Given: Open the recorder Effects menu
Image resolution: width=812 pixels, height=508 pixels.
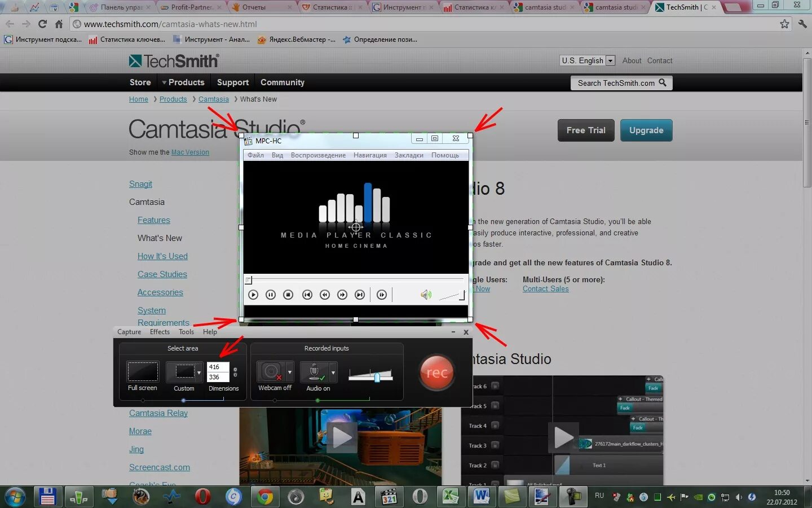Looking at the screenshot, I should pyautogui.click(x=160, y=332).
